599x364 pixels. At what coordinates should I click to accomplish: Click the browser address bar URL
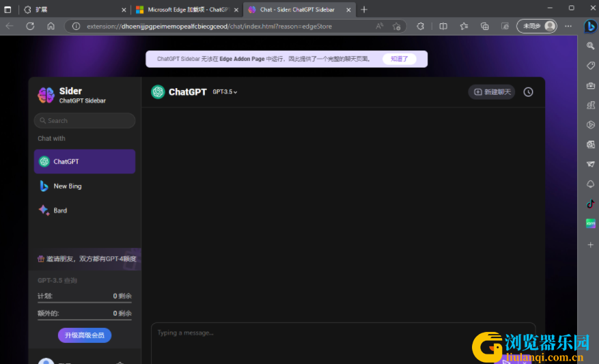point(210,27)
